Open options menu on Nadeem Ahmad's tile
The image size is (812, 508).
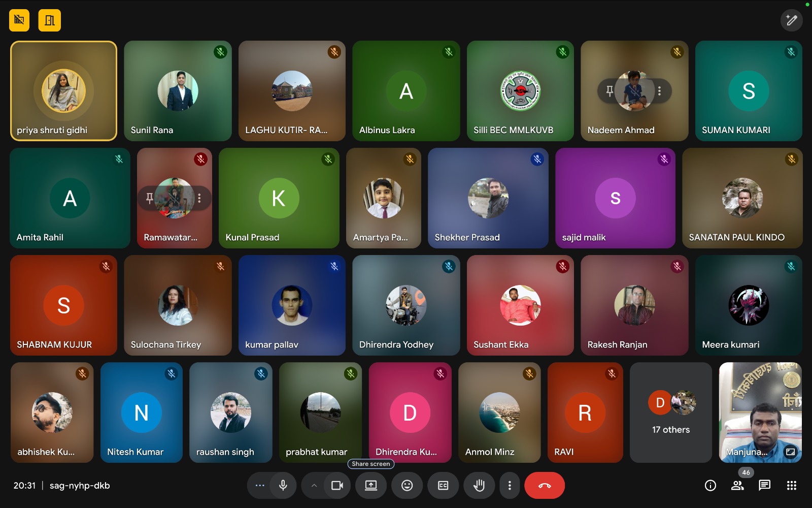pos(659,91)
